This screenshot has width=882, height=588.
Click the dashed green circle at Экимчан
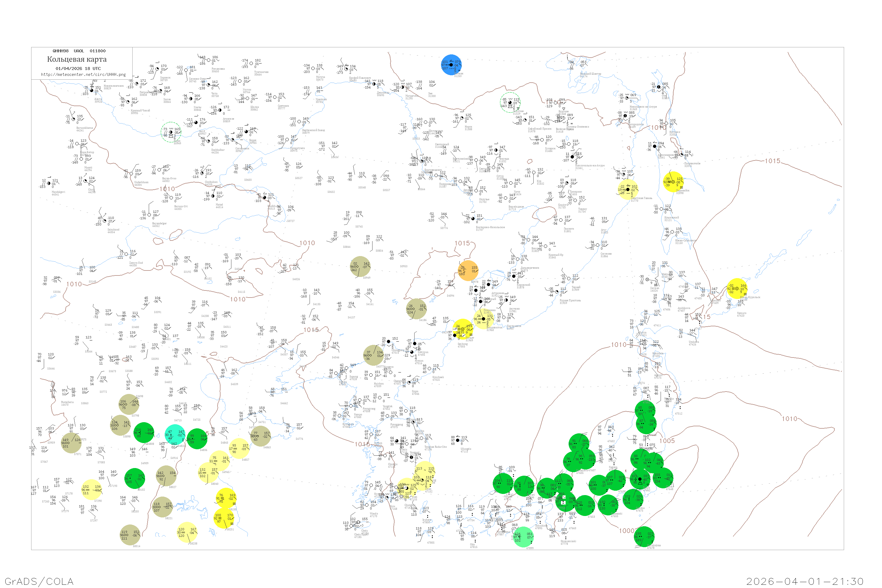pyautogui.click(x=510, y=102)
